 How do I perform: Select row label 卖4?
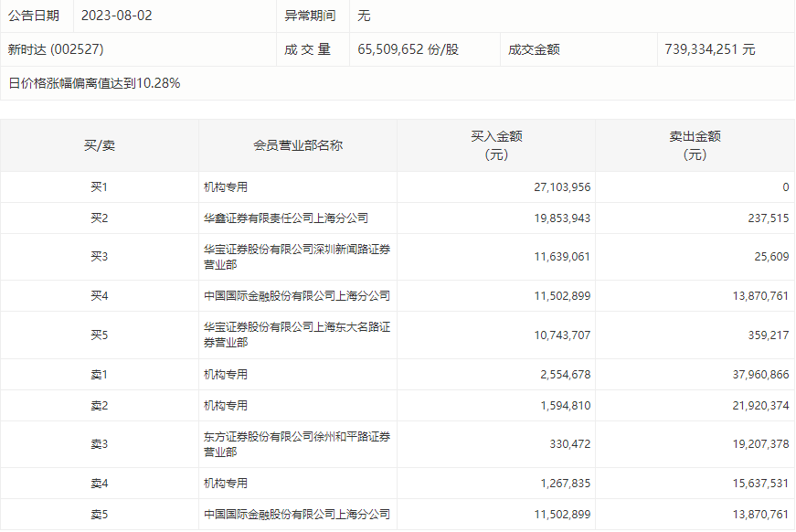100,483
